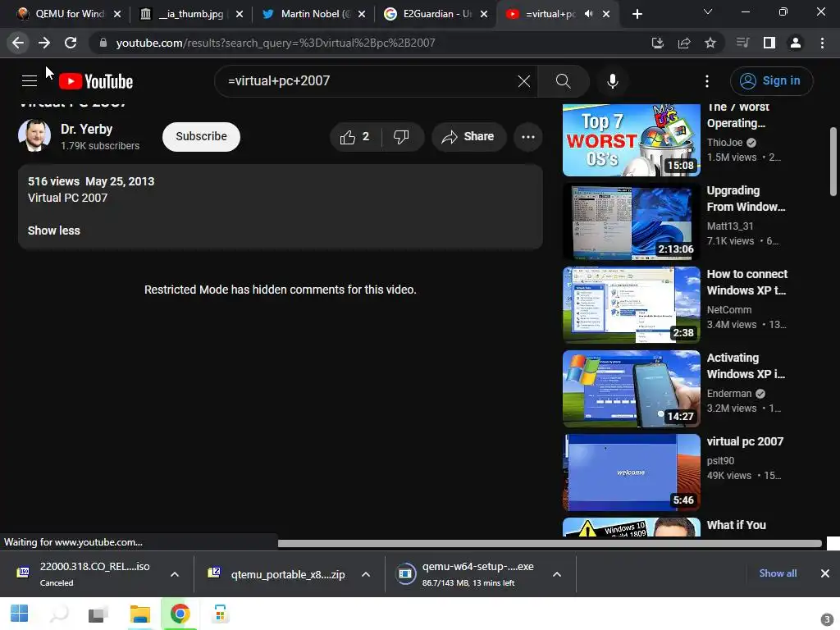Open YouTube settings three-dot menu
The height and width of the screenshot is (630, 840).
pyautogui.click(x=707, y=81)
